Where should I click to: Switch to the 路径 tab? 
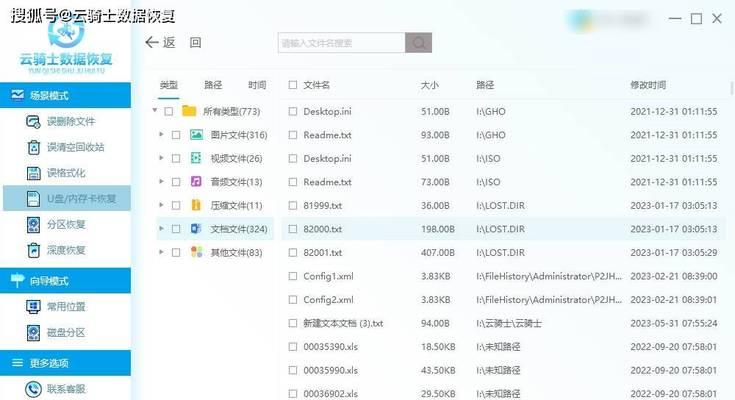point(213,85)
